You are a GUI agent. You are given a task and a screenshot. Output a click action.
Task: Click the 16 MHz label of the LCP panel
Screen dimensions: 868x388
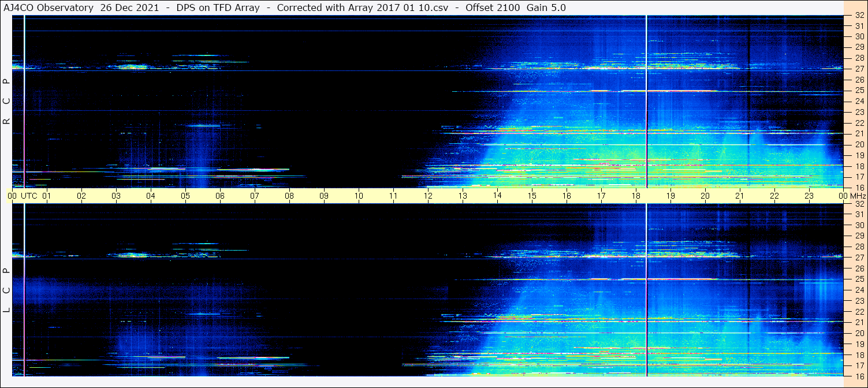tap(859, 376)
